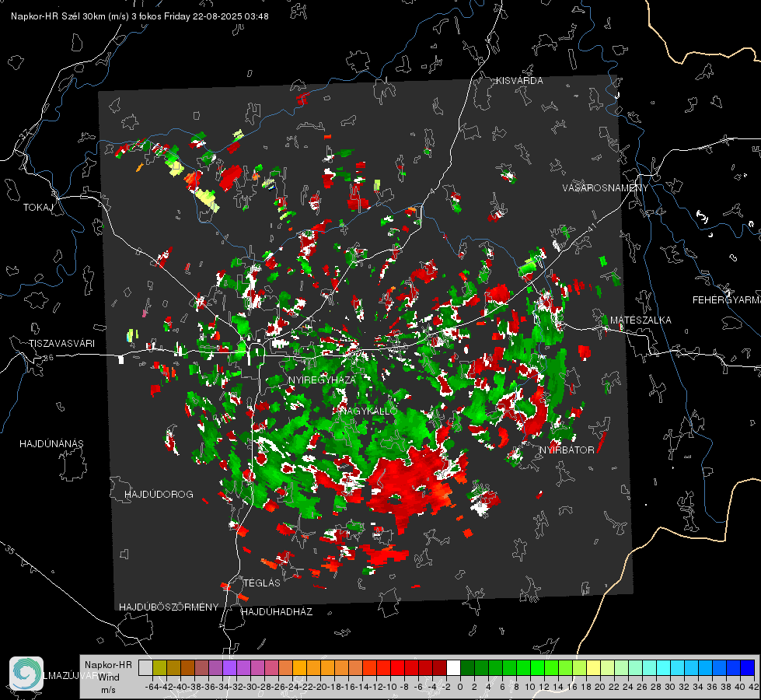Image resolution: width=761 pixels, height=700 pixels.
Task: Click the m/s unit label in the legend
Action: 108,690
